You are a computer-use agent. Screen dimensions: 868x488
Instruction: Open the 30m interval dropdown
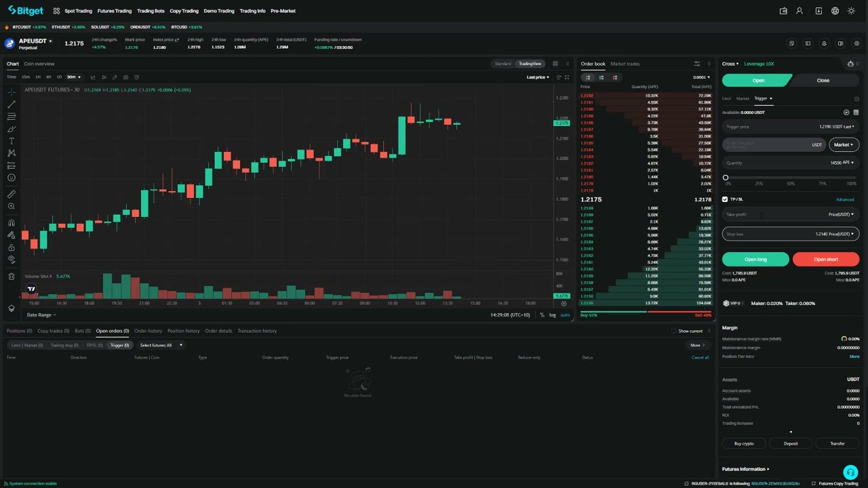point(73,77)
